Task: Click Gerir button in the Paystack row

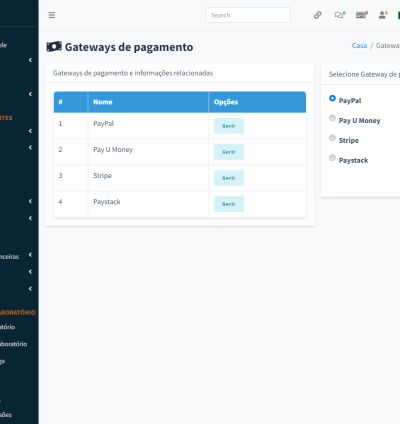Action: click(229, 204)
